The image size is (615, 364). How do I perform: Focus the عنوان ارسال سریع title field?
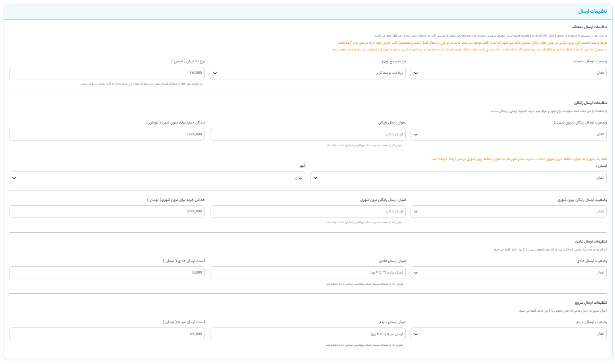pyautogui.click(x=308, y=334)
